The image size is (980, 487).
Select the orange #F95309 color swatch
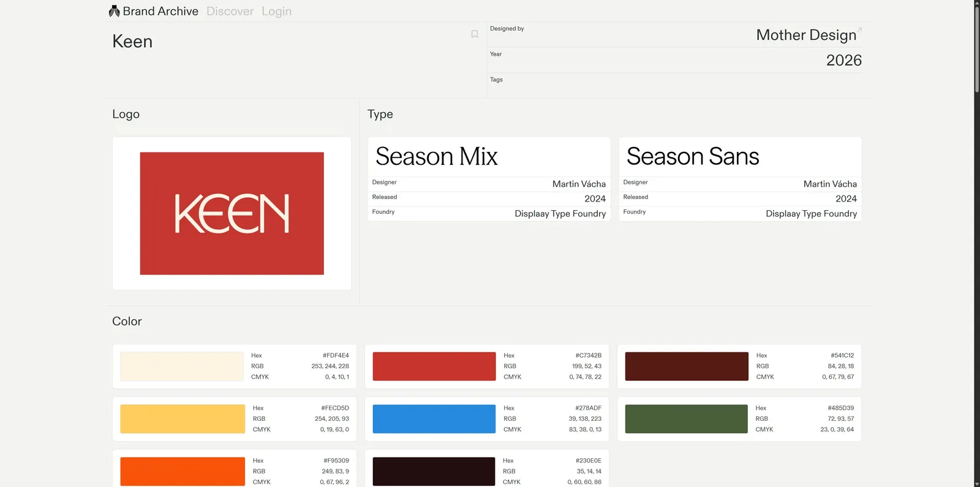click(x=183, y=472)
